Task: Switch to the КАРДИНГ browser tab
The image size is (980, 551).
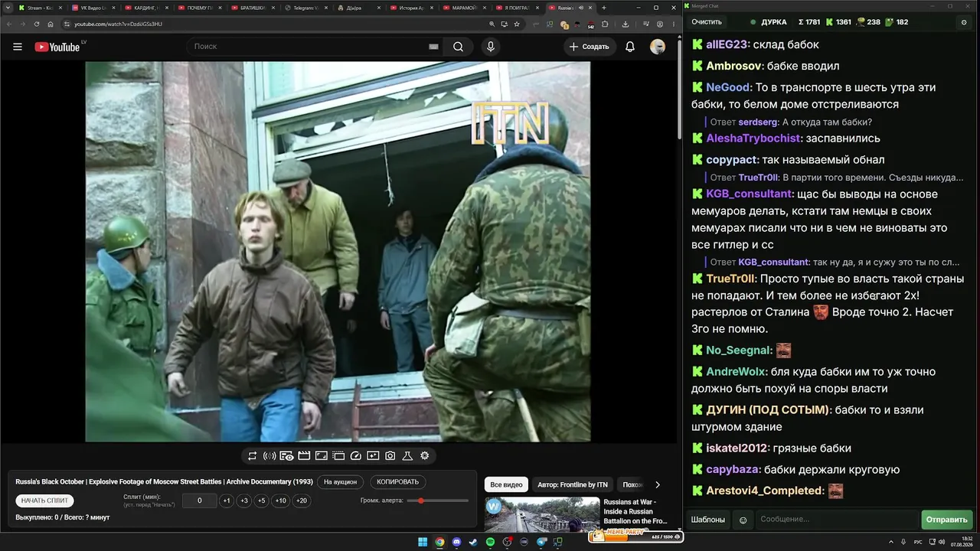Action: [x=146, y=8]
